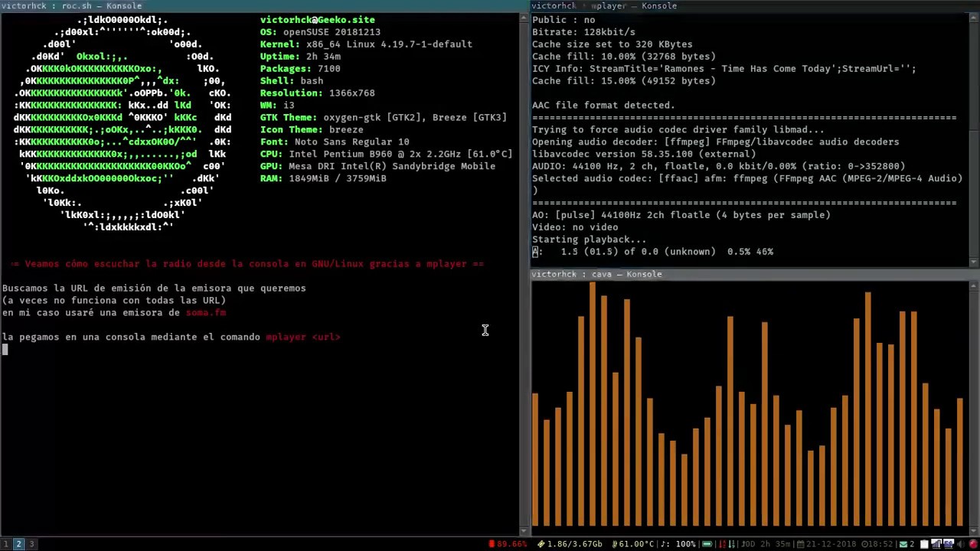Click the red soma.fm text
The width and height of the screenshot is (980, 551).
point(206,312)
